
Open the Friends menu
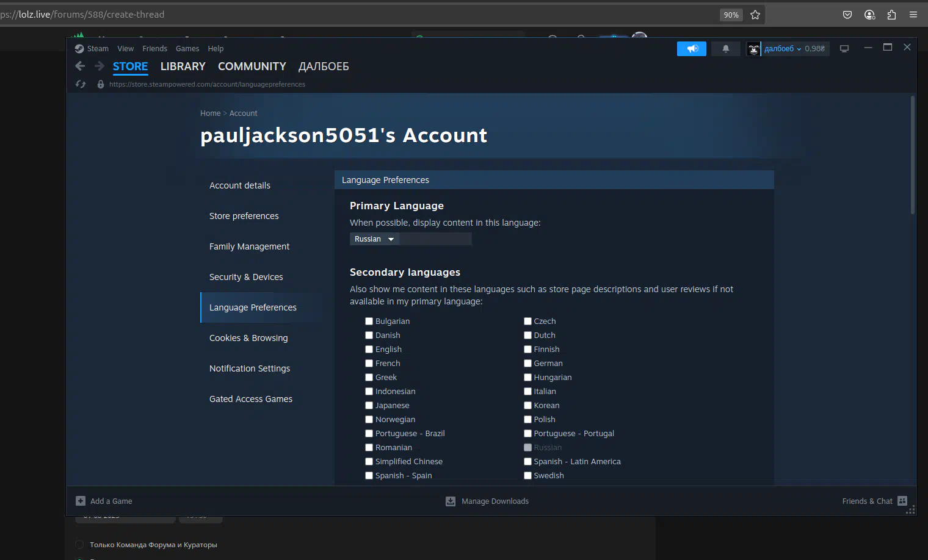coord(155,49)
